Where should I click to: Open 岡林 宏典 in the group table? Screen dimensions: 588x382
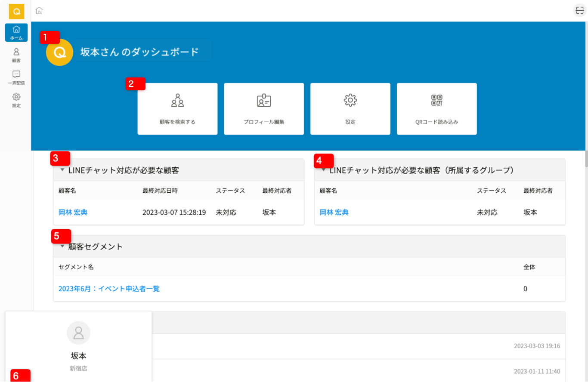point(334,212)
